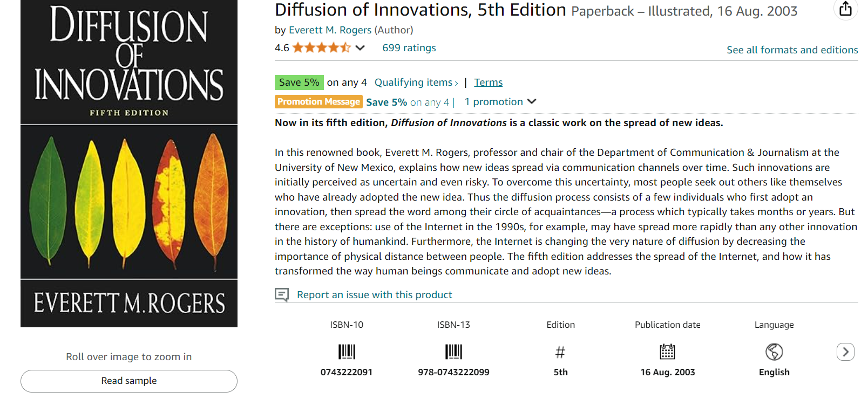
Task: Open Qualifying items link
Action: pyautogui.click(x=416, y=82)
